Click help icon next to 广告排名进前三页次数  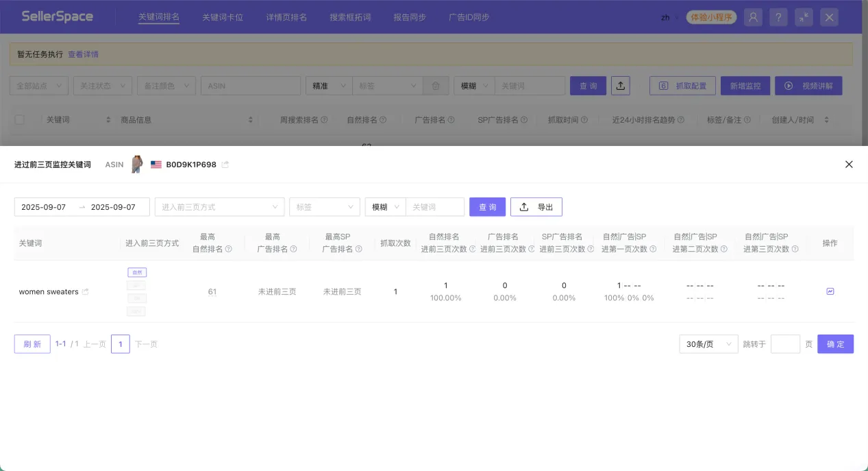531,249
